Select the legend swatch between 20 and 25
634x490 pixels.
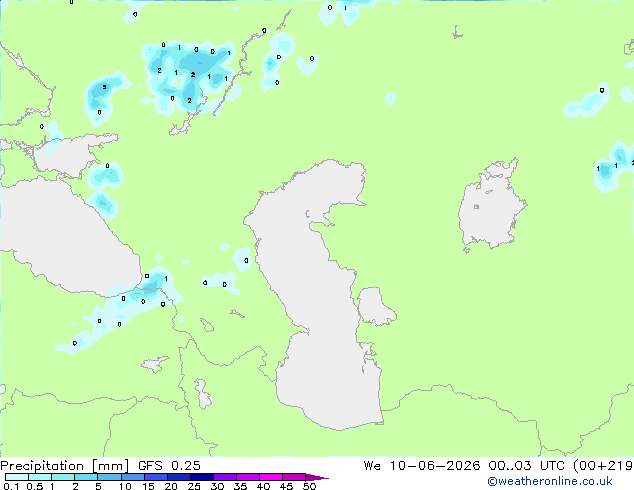[178, 477]
